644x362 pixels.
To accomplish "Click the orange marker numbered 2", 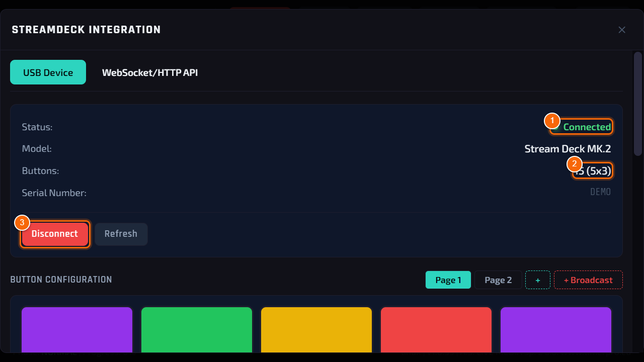I will pos(575,164).
